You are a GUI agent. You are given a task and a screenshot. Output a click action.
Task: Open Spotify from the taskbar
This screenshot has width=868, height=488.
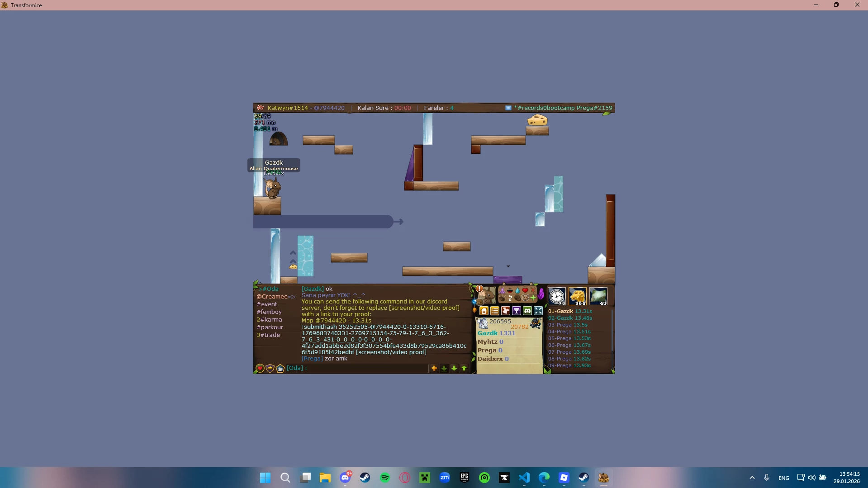pyautogui.click(x=385, y=478)
